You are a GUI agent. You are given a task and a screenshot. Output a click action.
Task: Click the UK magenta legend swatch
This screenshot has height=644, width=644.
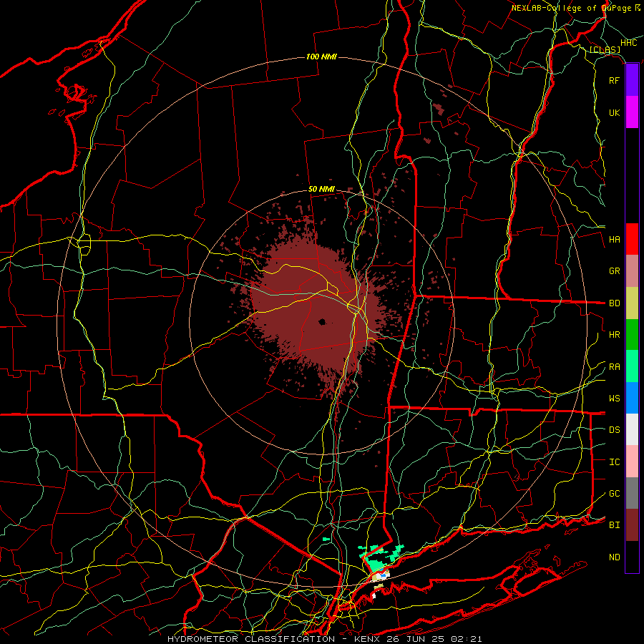tap(632, 112)
